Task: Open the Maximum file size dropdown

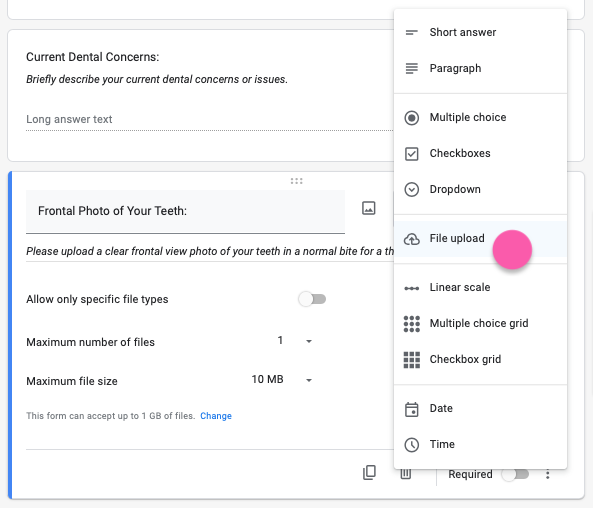Action: 282,379
